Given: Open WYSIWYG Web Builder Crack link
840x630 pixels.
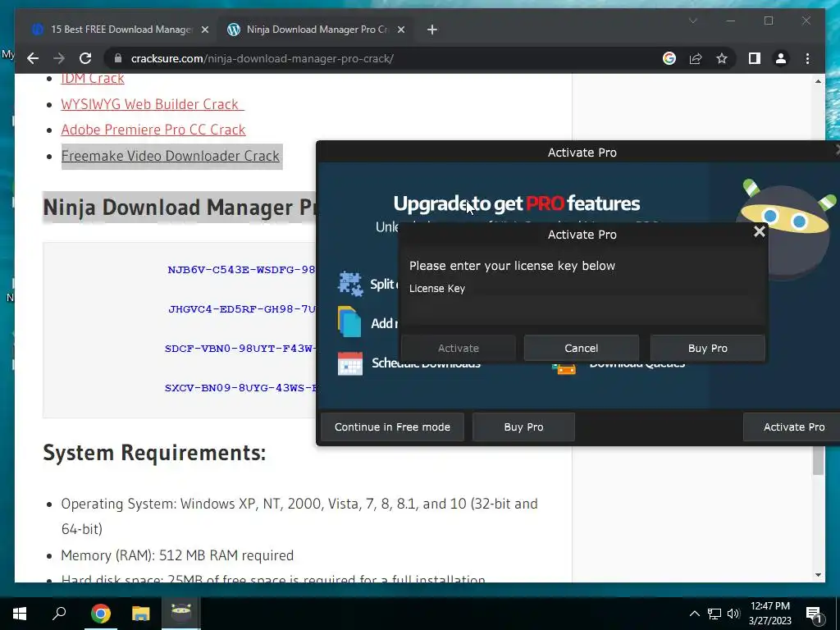Looking at the screenshot, I should pyautogui.click(x=153, y=104).
